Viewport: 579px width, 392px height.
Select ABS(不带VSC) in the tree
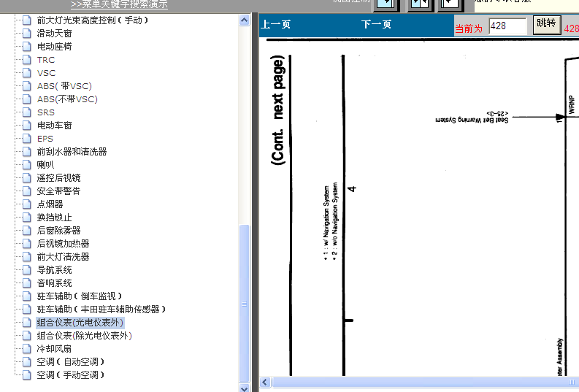coord(67,99)
